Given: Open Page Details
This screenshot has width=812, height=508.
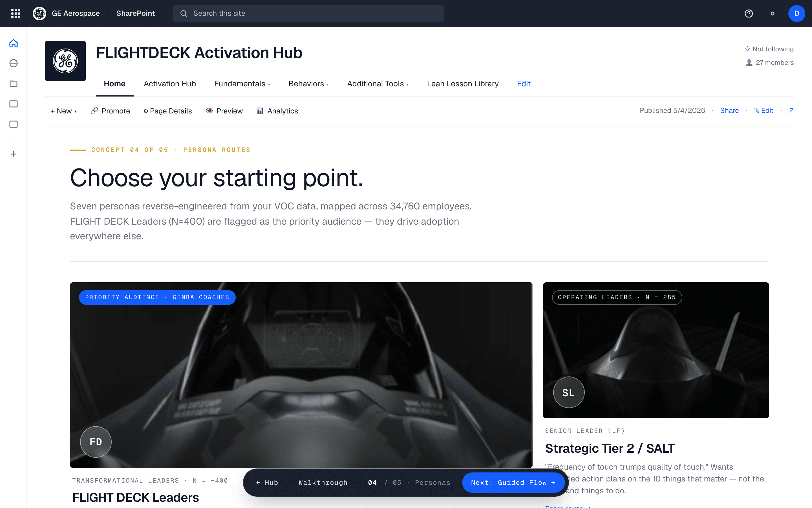Looking at the screenshot, I should tap(167, 111).
